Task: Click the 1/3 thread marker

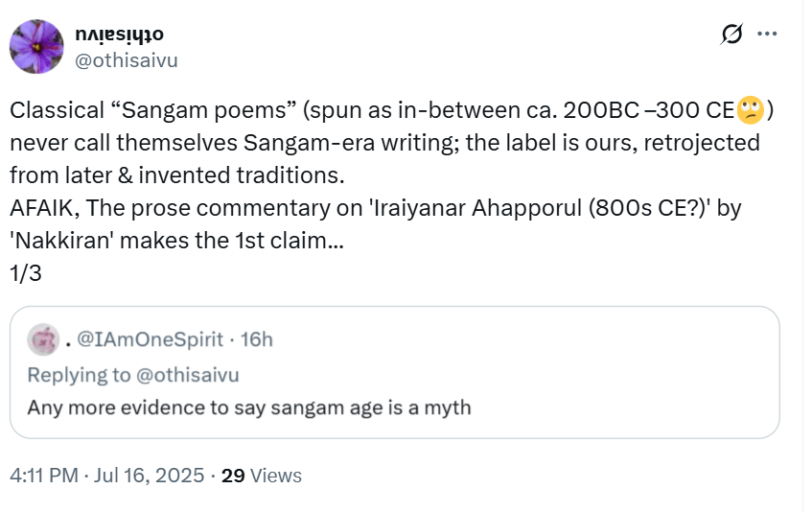Action: [25, 273]
